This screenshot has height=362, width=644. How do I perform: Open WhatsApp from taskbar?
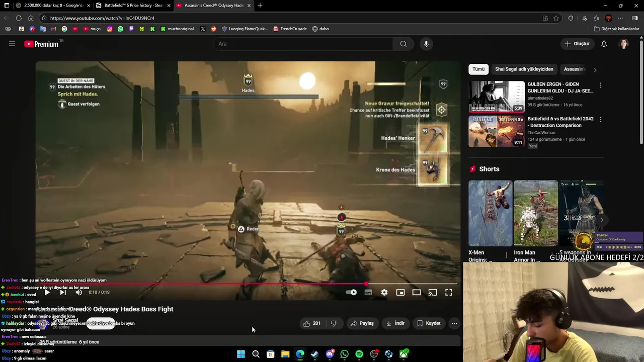pos(344,354)
